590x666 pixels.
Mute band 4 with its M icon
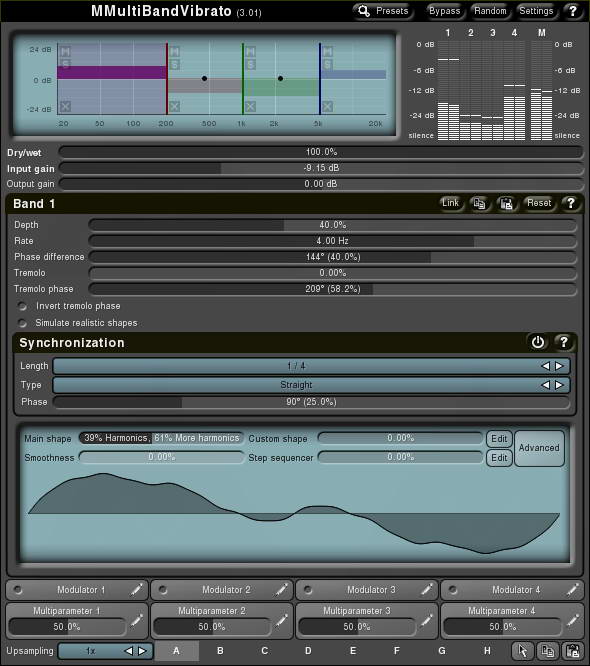pos(327,52)
